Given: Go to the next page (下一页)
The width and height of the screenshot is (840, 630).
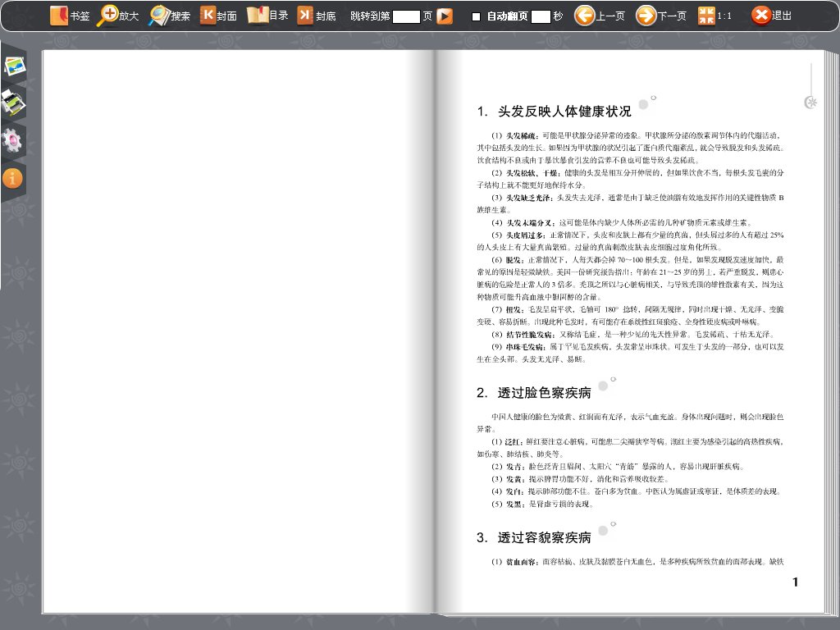Looking at the screenshot, I should (661, 16).
